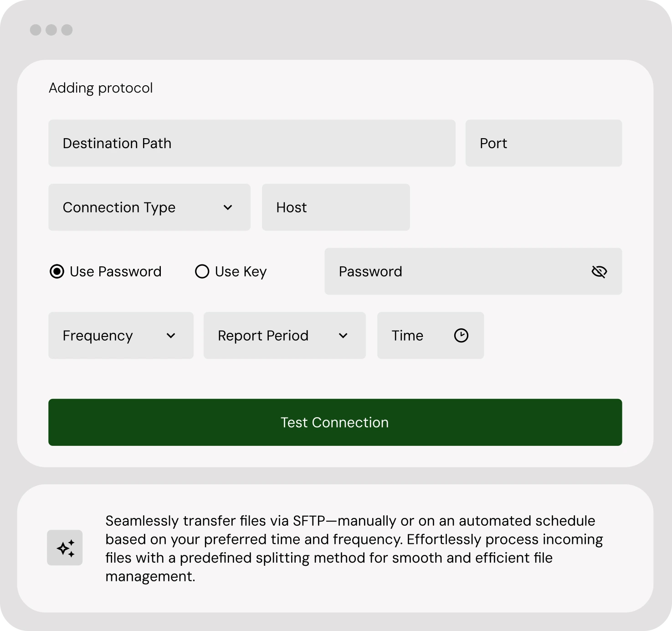This screenshot has height=631, width=672.
Task: Toggle password visibility eye icon
Action: (599, 272)
